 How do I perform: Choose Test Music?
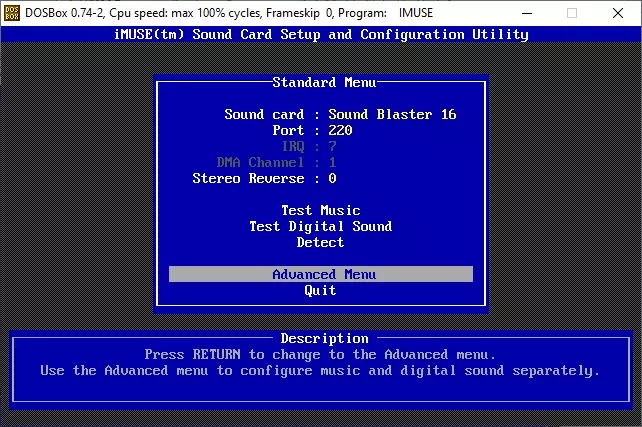pos(321,210)
